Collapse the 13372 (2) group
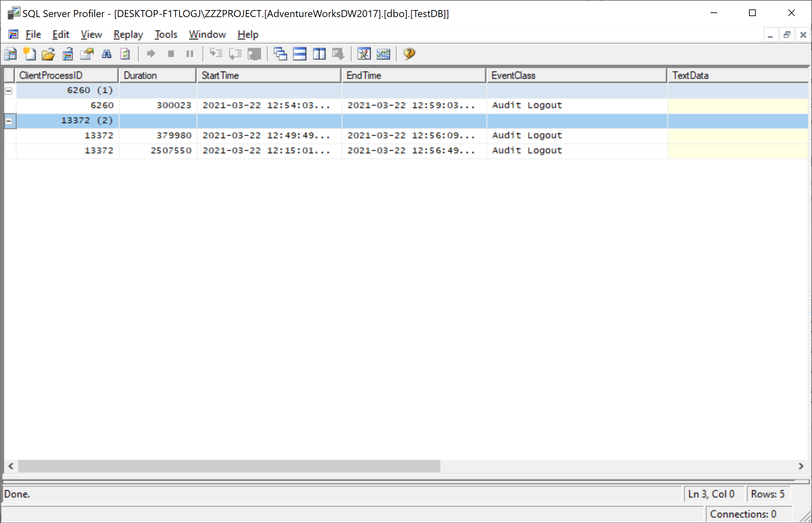This screenshot has width=812, height=523. (x=9, y=121)
